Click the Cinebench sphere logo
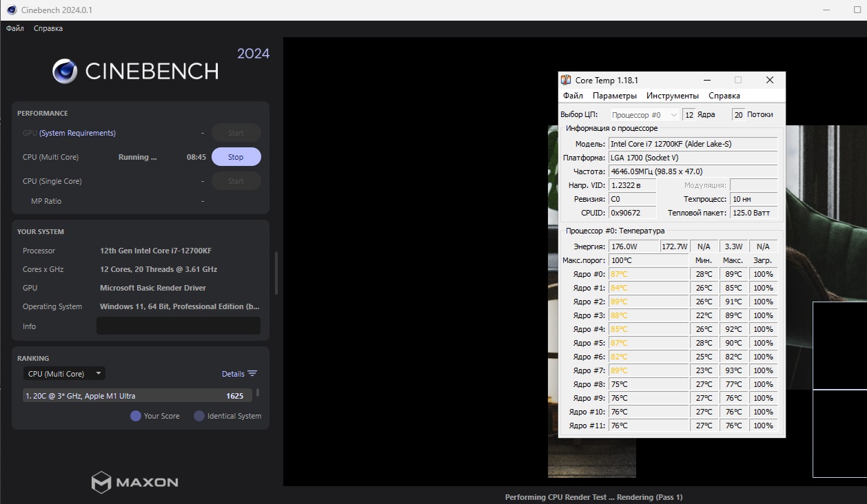The image size is (867, 504). (x=65, y=71)
